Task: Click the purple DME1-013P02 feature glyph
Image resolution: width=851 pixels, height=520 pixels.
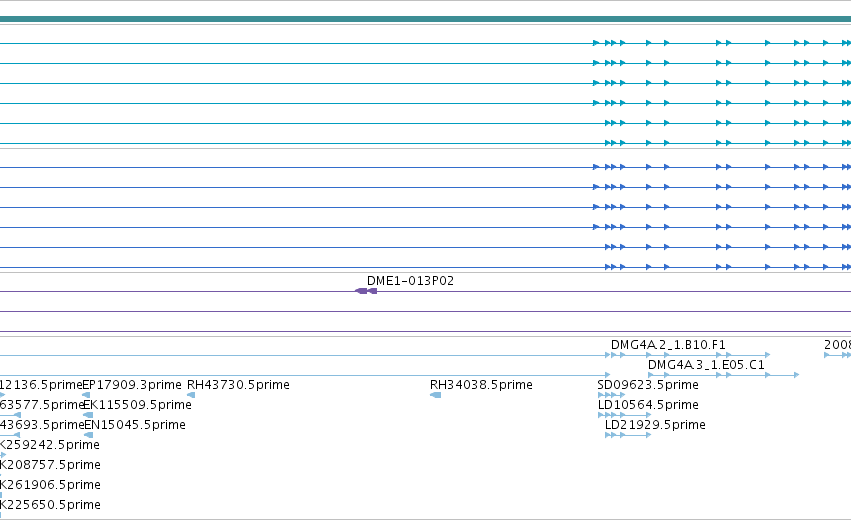Action: point(366,291)
